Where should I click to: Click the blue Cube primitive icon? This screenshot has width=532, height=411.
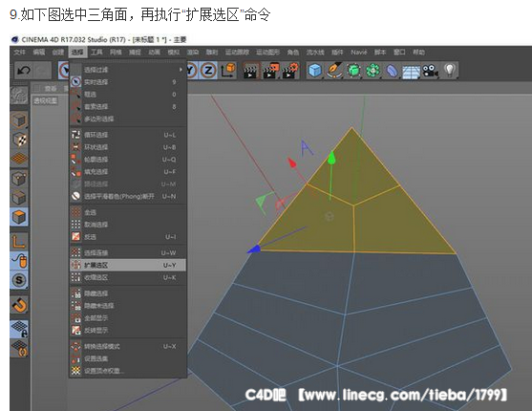click(x=314, y=71)
